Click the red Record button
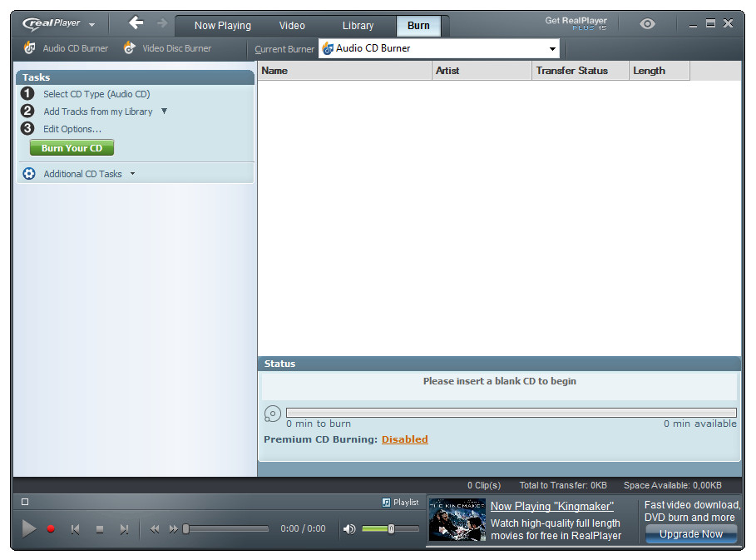Screen dimensions: 756x560 tap(51, 529)
